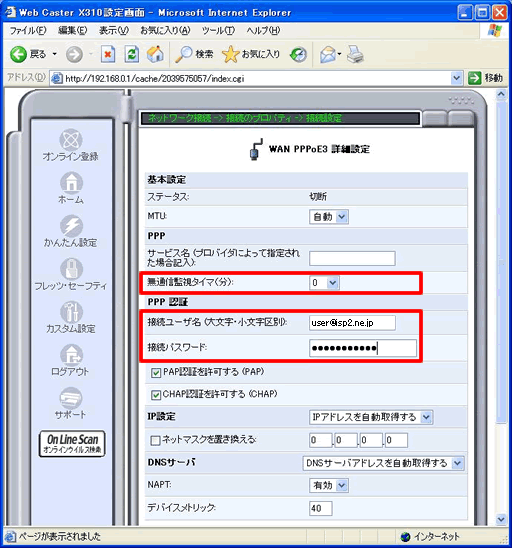Stop page loading with the red X icon
Viewport: 512px width, 548px height.
tap(108, 55)
